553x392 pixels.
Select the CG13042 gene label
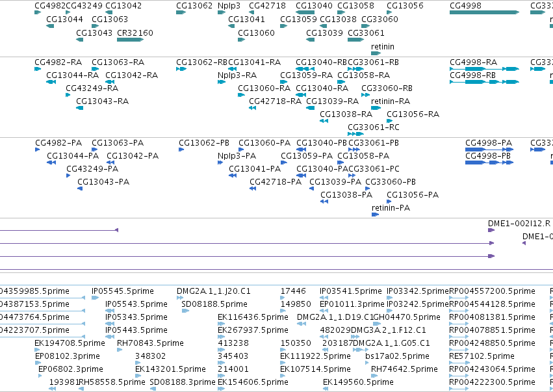tap(123, 6)
